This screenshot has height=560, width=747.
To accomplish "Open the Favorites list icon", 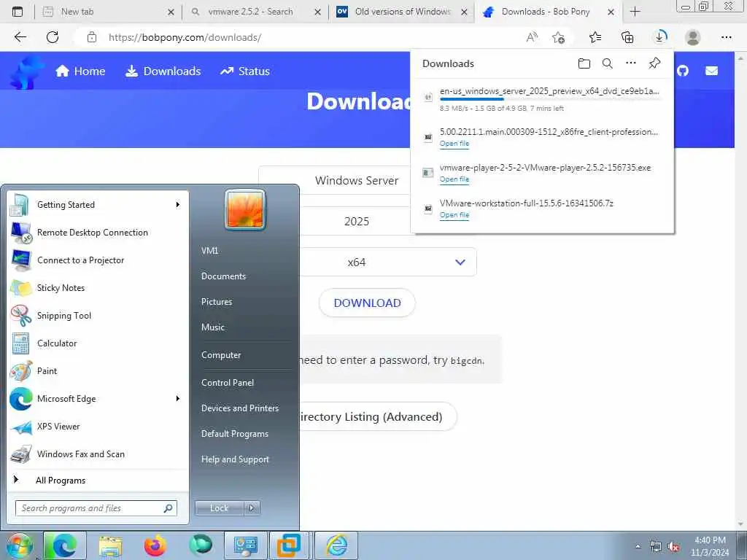I will tap(595, 37).
